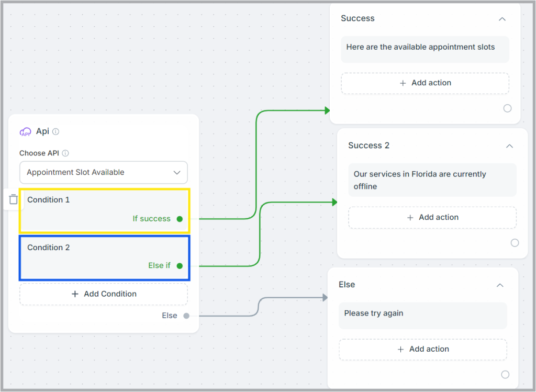This screenshot has width=536, height=392.
Task: Click the output circle on Success card
Action: [x=507, y=108]
